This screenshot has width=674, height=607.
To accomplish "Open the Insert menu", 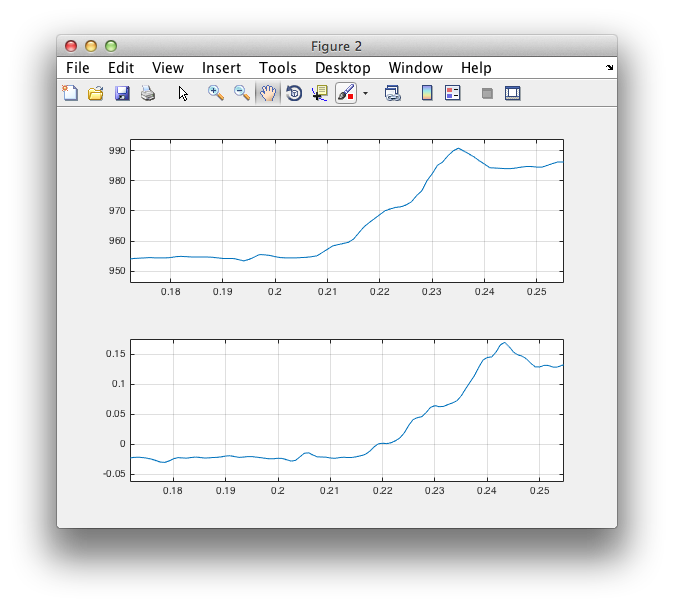I will (x=221, y=68).
